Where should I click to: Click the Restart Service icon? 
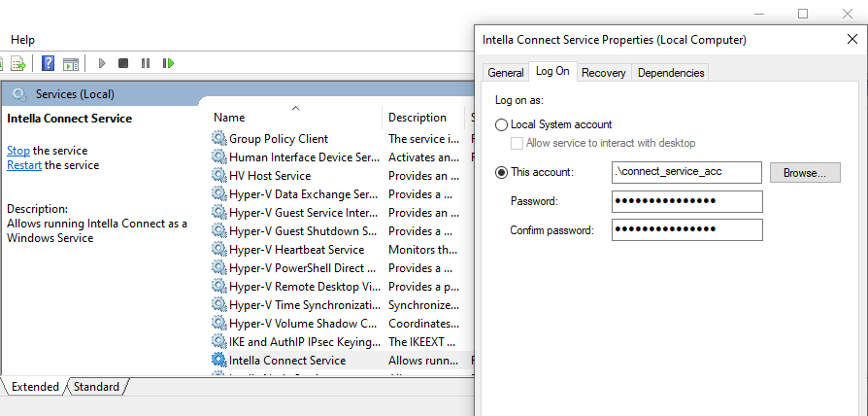pyautogui.click(x=168, y=63)
